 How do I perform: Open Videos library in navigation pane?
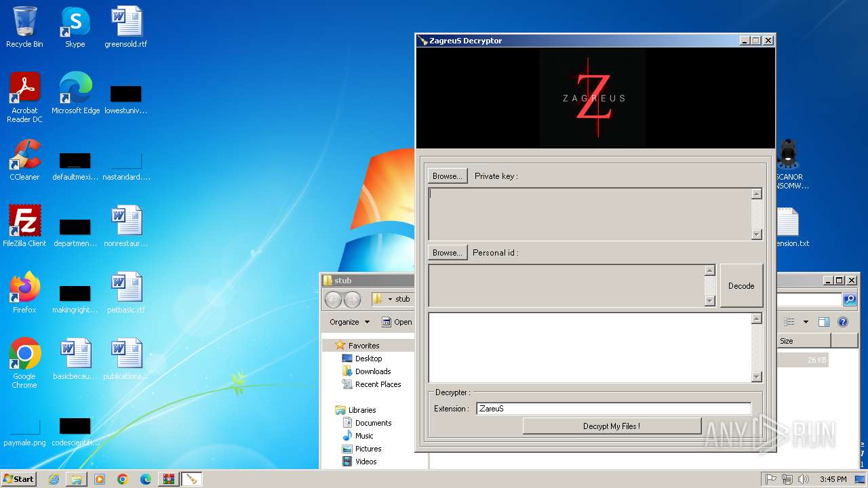pyautogui.click(x=366, y=462)
